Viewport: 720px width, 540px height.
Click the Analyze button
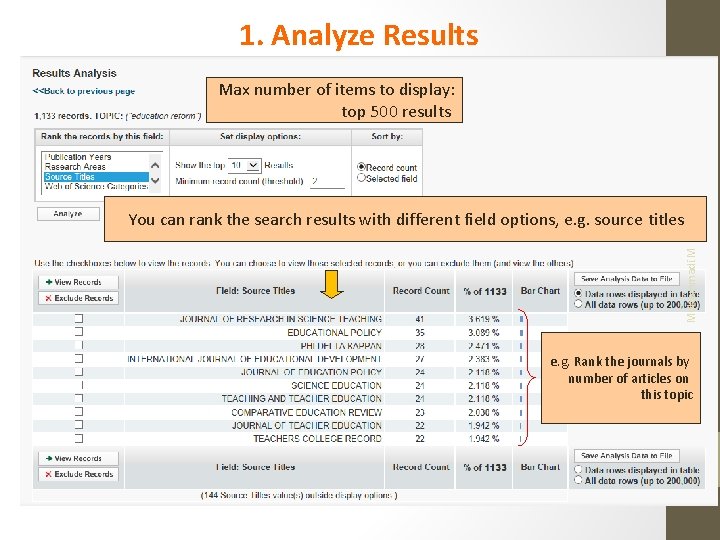68,214
